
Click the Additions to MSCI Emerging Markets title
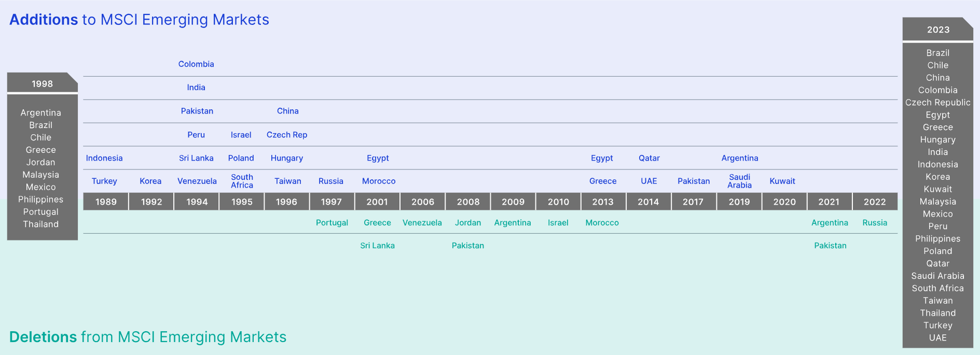(139, 20)
